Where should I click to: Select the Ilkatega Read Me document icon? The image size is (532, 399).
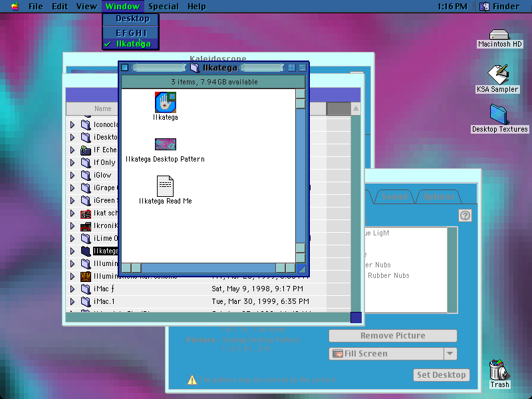point(165,186)
